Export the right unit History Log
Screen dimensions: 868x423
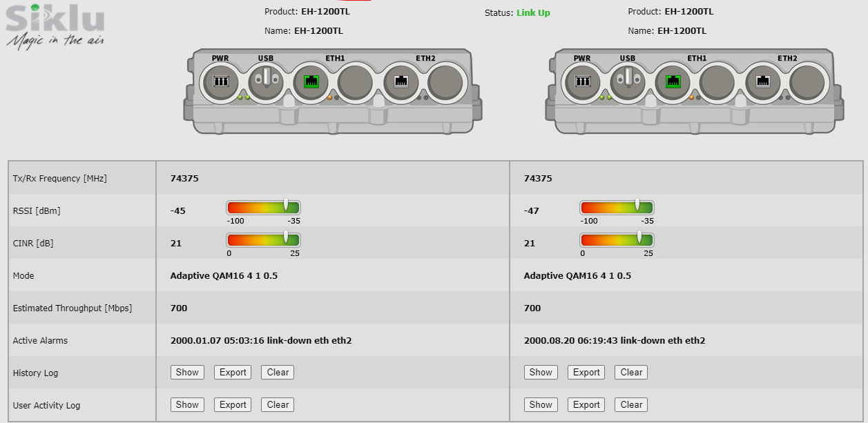(586, 373)
